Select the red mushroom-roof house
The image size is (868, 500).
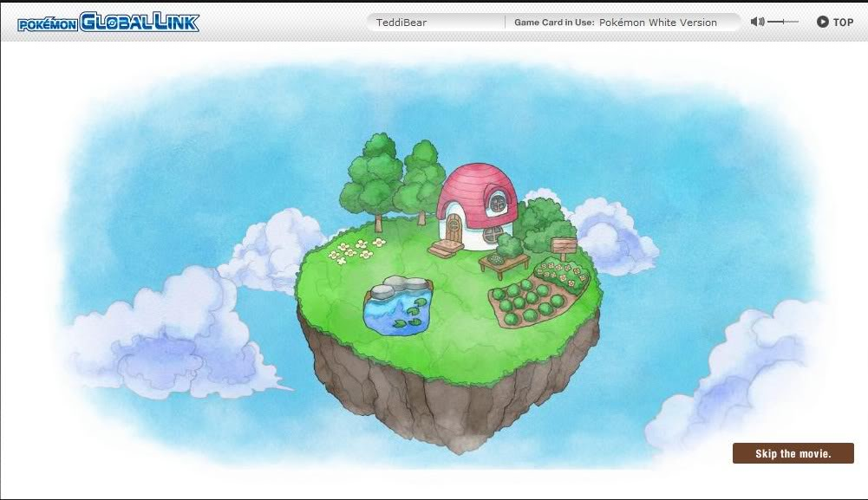477,205
